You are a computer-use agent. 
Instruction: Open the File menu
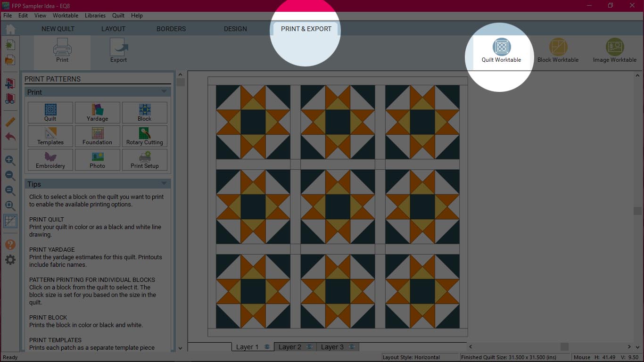(8, 16)
